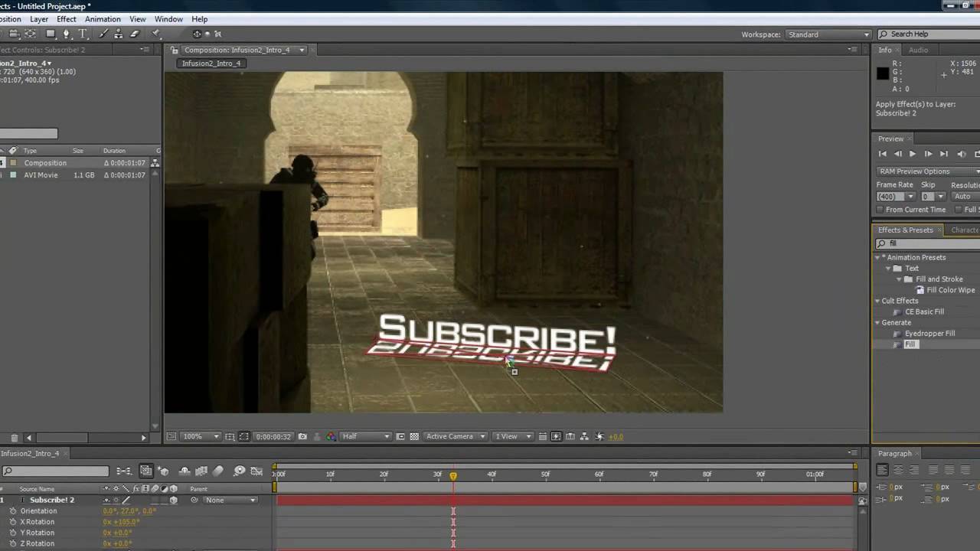Click the snapshot camera icon in viewer

click(x=302, y=436)
